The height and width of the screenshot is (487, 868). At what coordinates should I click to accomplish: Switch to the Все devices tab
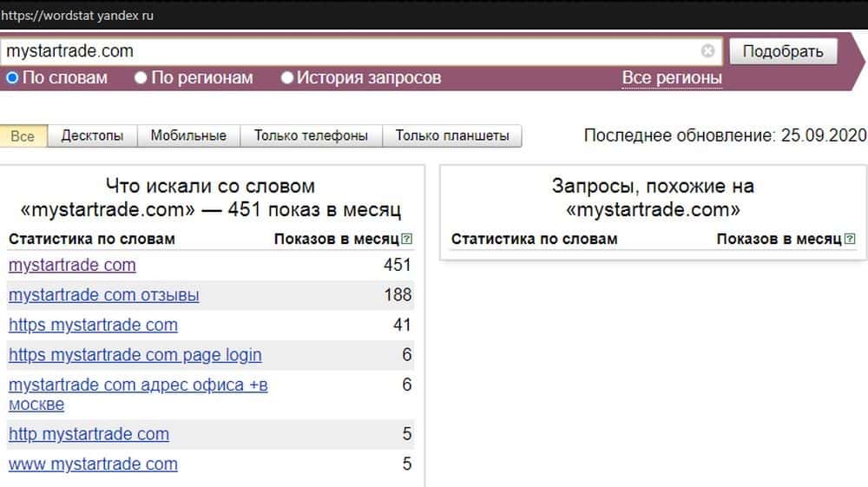(x=23, y=136)
